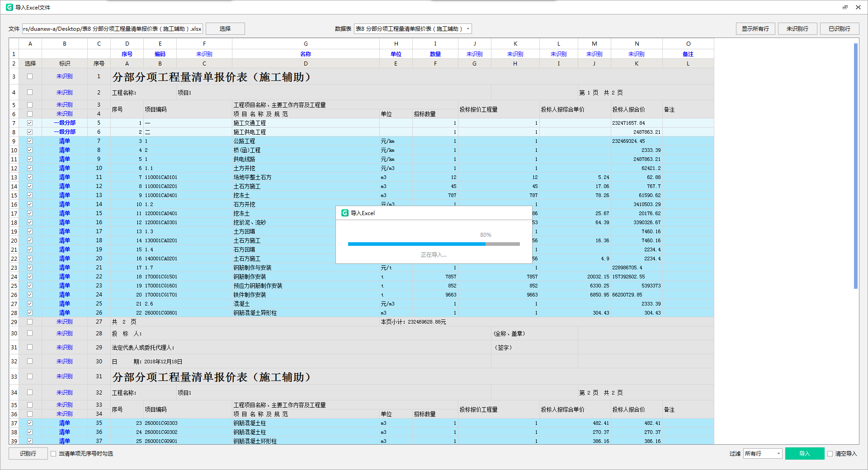Uncheck the checkbox for 施工供电工程 row

pos(30,132)
